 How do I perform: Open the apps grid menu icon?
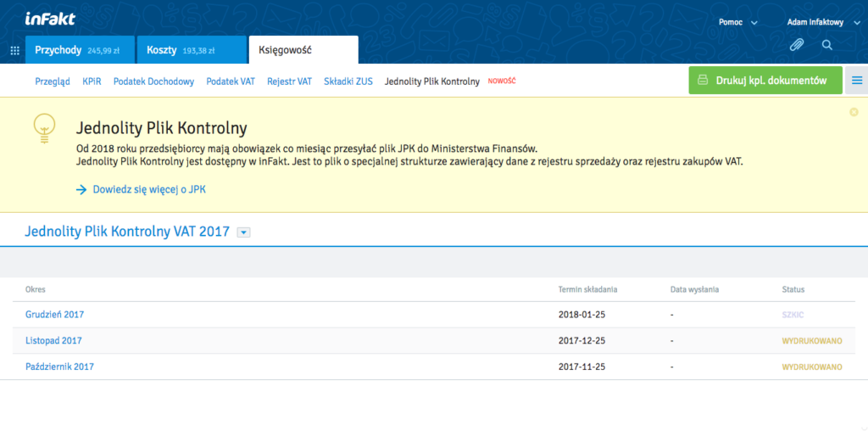click(x=15, y=51)
